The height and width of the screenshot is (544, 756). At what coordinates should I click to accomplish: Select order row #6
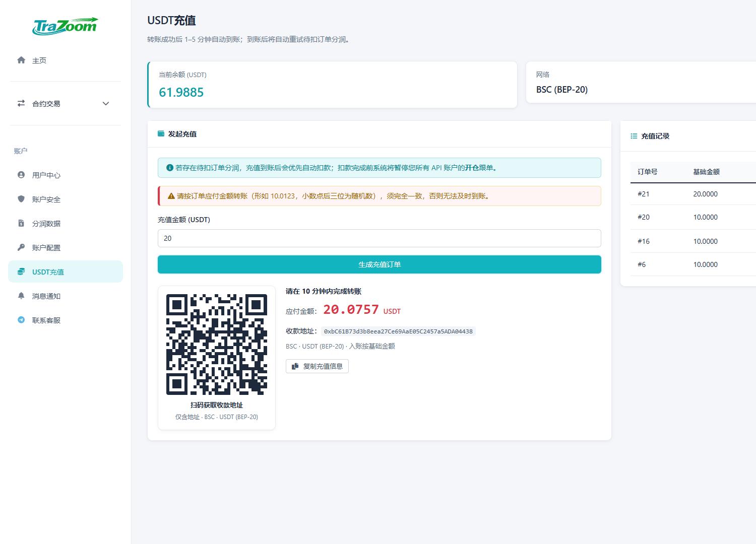693,264
